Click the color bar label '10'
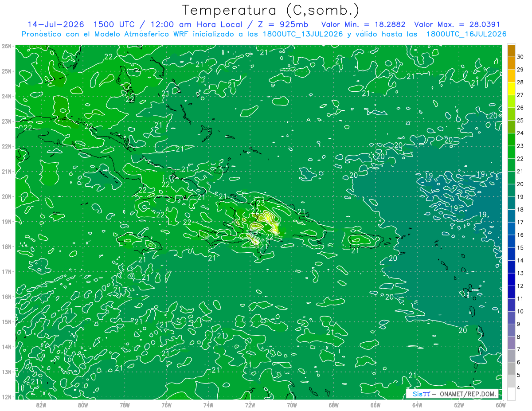The width and height of the screenshot is (532, 411). pos(520,311)
